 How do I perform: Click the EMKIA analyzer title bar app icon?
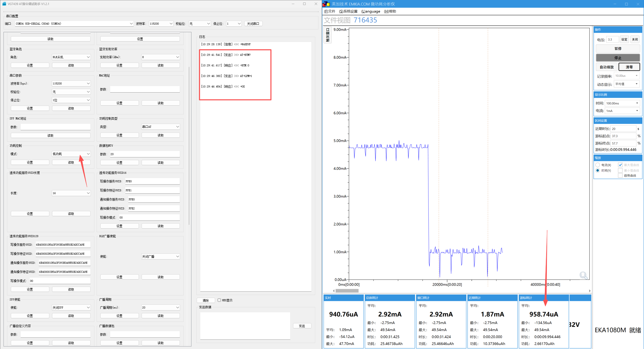pyautogui.click(x=326, y=4)
